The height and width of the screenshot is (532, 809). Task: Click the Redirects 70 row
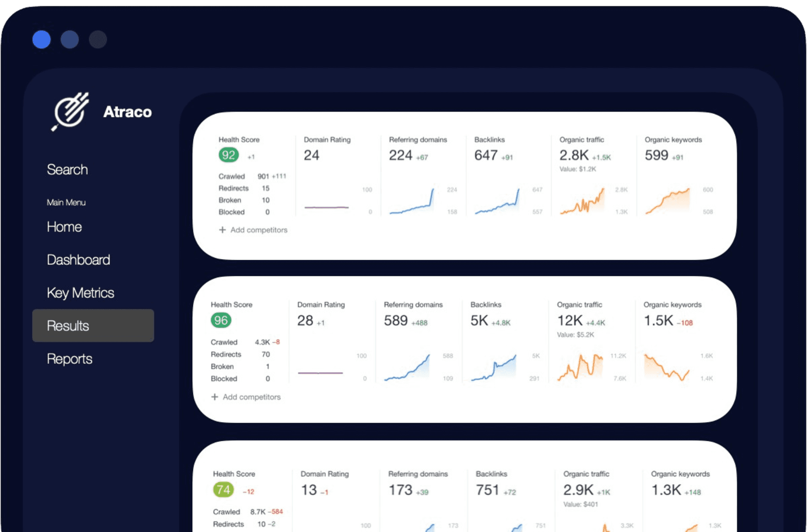(x=240, y=355)
